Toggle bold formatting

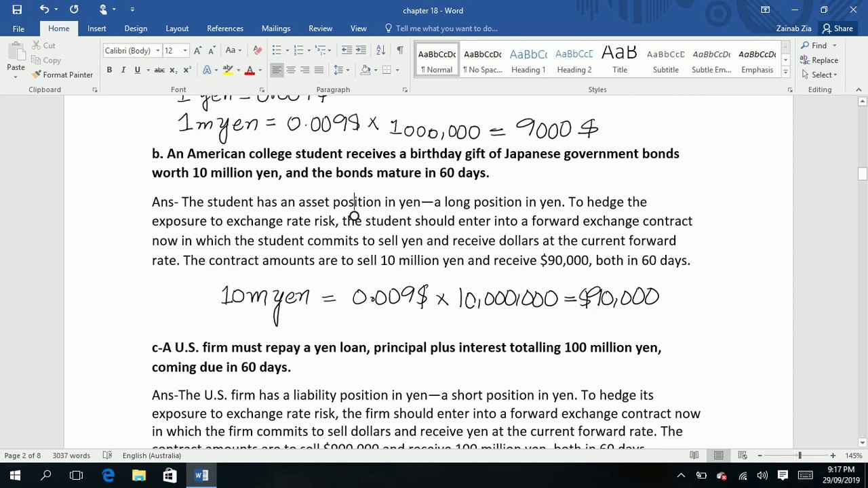point(109,70)
